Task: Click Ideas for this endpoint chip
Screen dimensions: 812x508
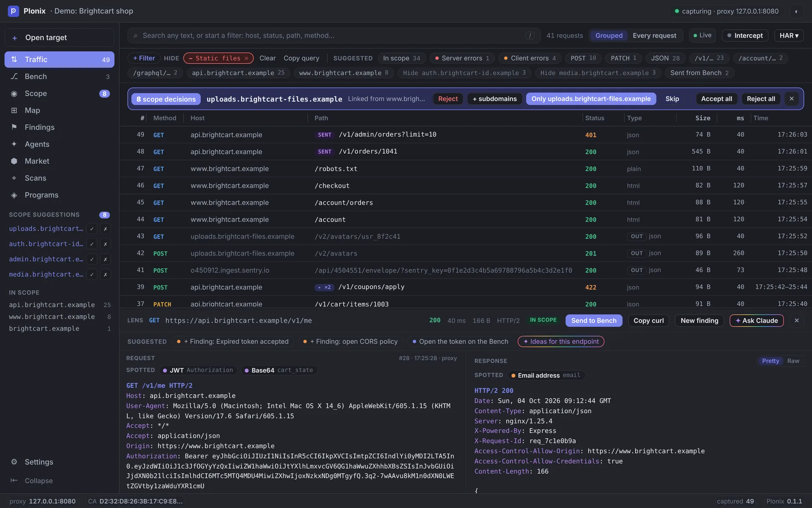Action: 561,342
